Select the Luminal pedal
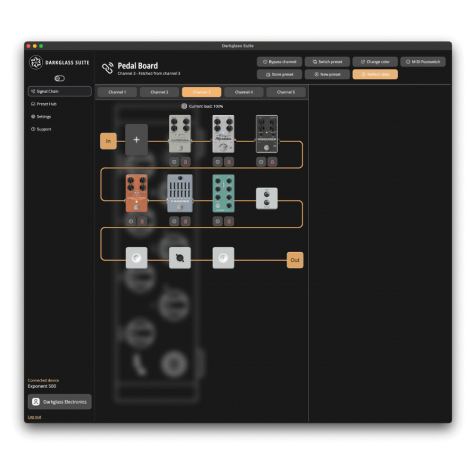This screenshot has width=476, height=476. point(180,134)
